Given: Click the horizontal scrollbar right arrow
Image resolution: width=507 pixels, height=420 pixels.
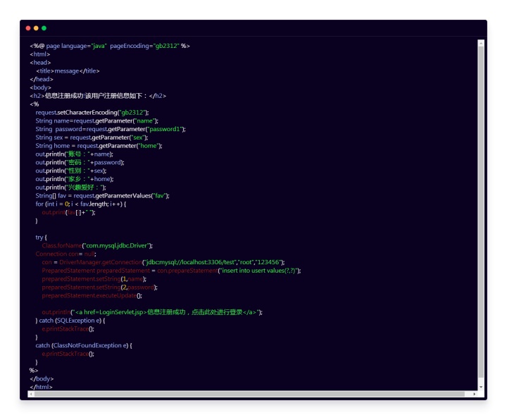Looking at the screenshot, I should [x=475, y=394].
